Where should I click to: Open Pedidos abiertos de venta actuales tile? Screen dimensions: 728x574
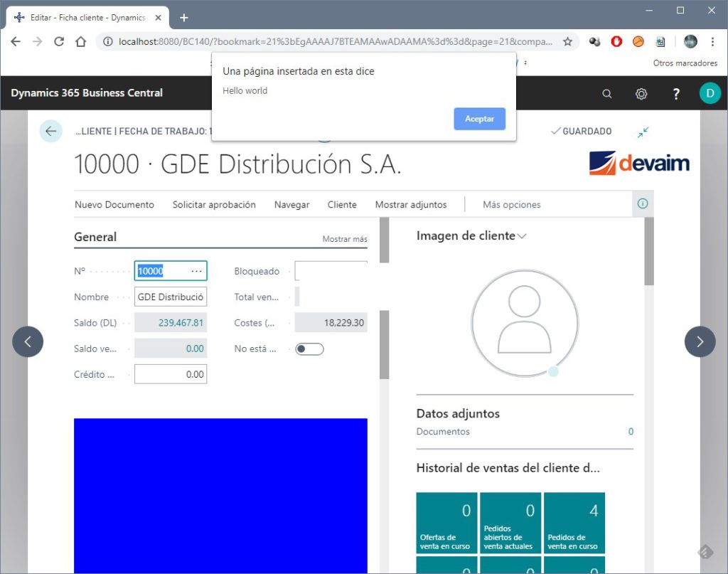(510, 523)
